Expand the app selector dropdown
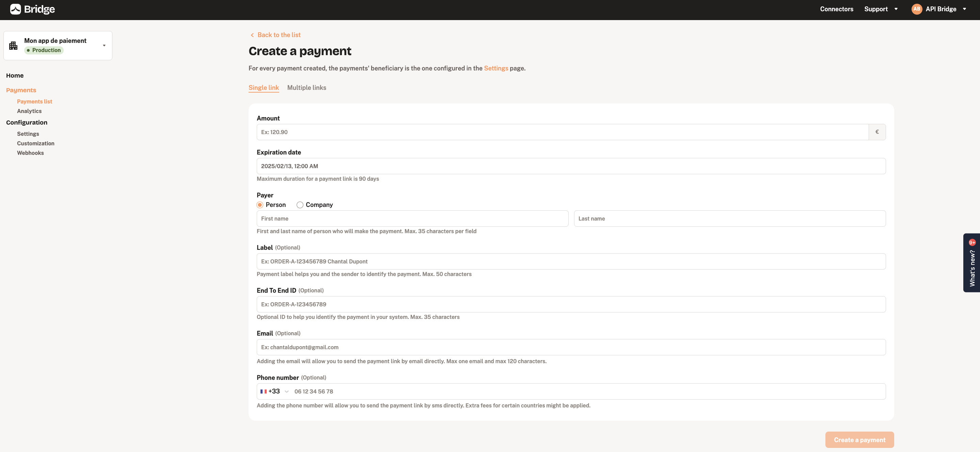The width and height of the screenshot is (980, 452). 105,45
